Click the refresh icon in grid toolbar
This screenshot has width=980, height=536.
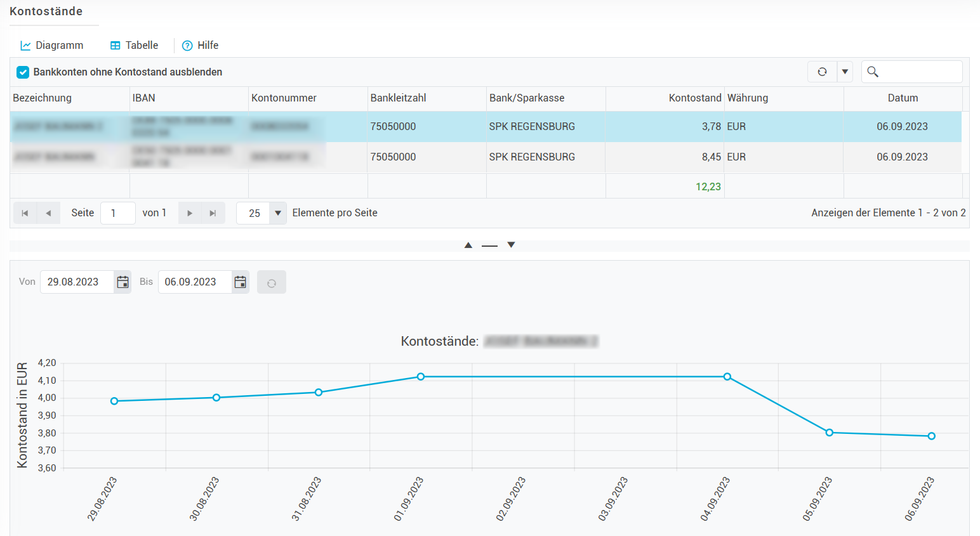coord(822,72)
